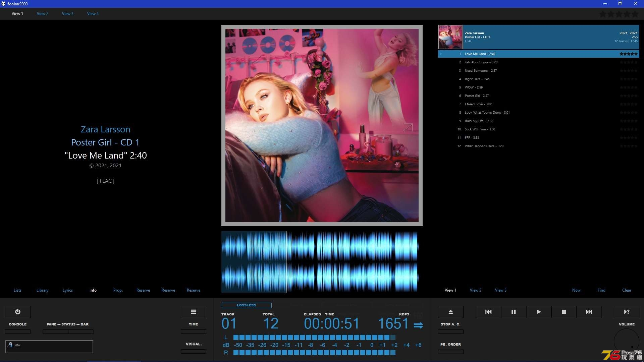Click the LOSSLESS indicator box
The height and width of the screenshot is (362, 644).
(247, 305)
